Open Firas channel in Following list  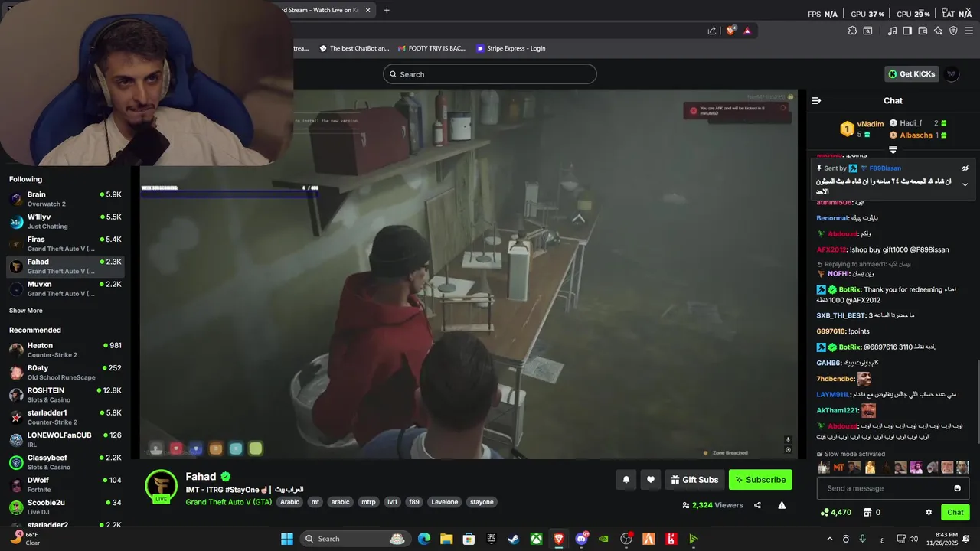pyautogui.click(x=65, y=244)
